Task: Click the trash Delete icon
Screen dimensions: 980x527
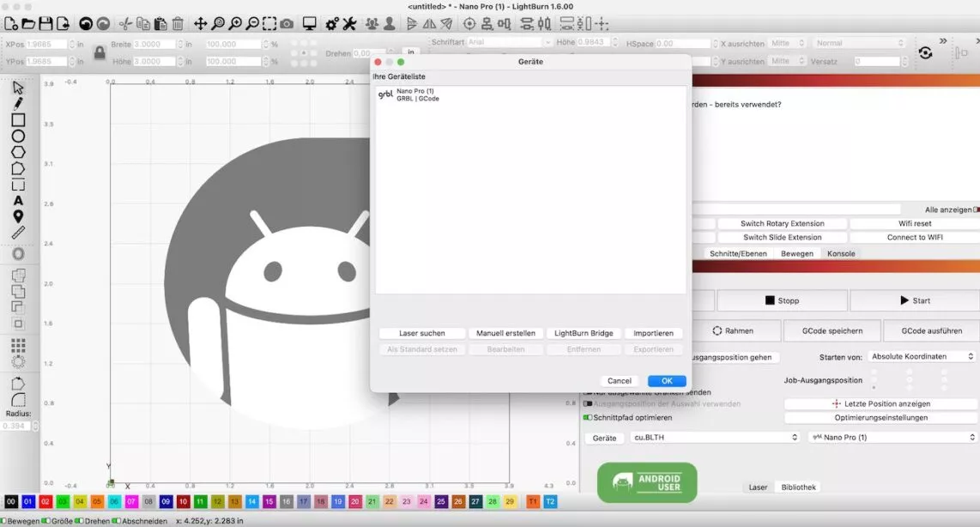Action: point(178,24)
